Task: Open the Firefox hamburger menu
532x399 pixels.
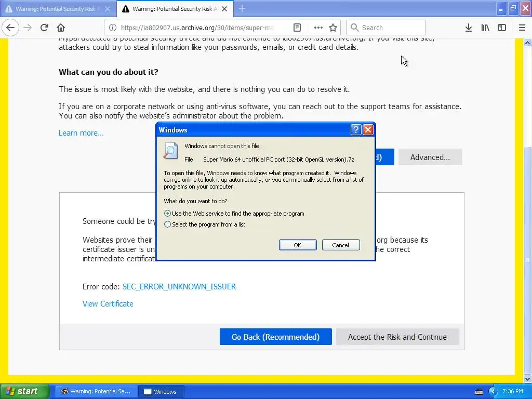Action: tap(522, 28)
